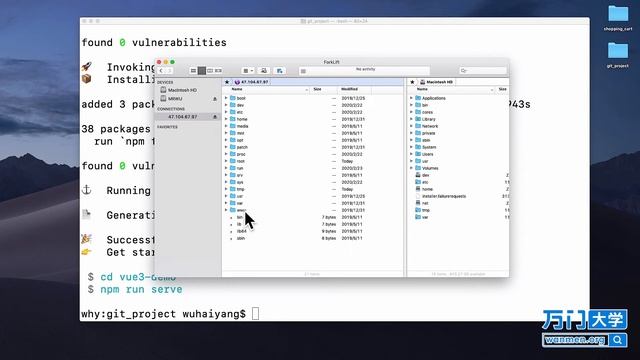Image resolution: width=640 pixels, height=360 pixels.
Task: Click the favorites star in the left pane
Action: [x=227, y=82]
